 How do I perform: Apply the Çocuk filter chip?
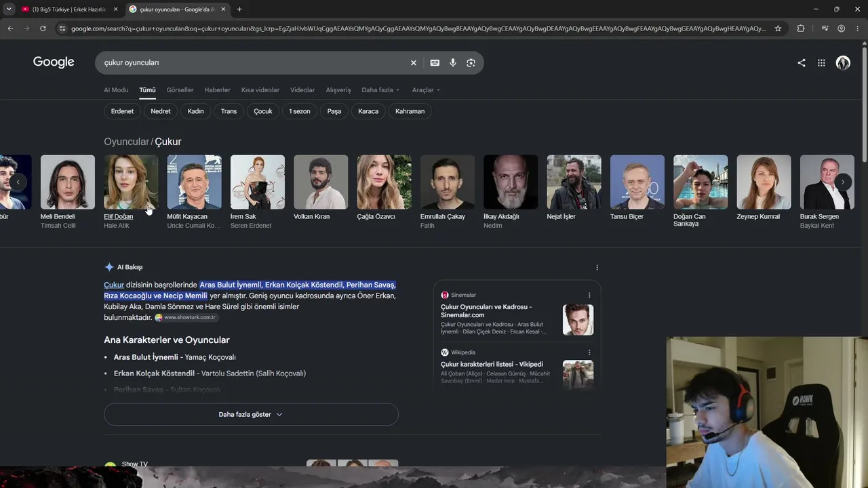263,111
